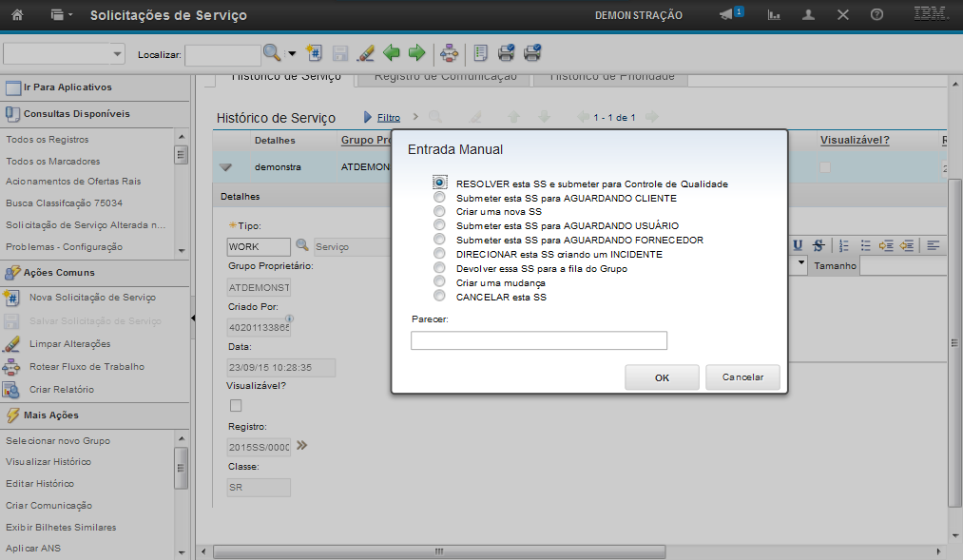Open the reports chart icon in header

775,15
